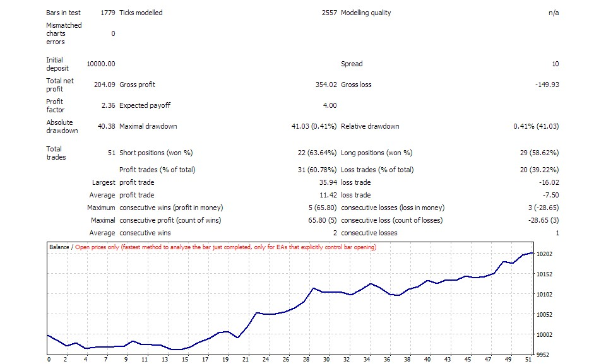The width and height of the screenshot is (606, 364).
Task: Click the 9952 balance axis label
Action: coord(543,355)
